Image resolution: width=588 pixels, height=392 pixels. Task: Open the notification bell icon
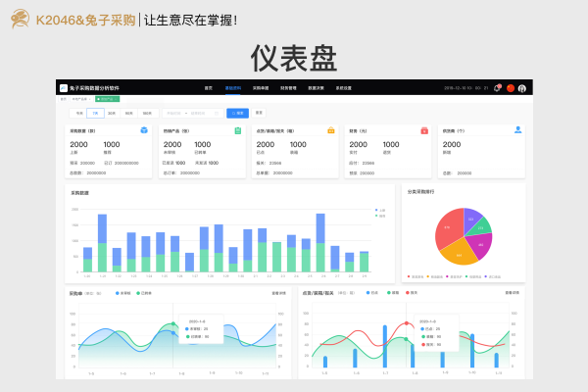(497, 88)
